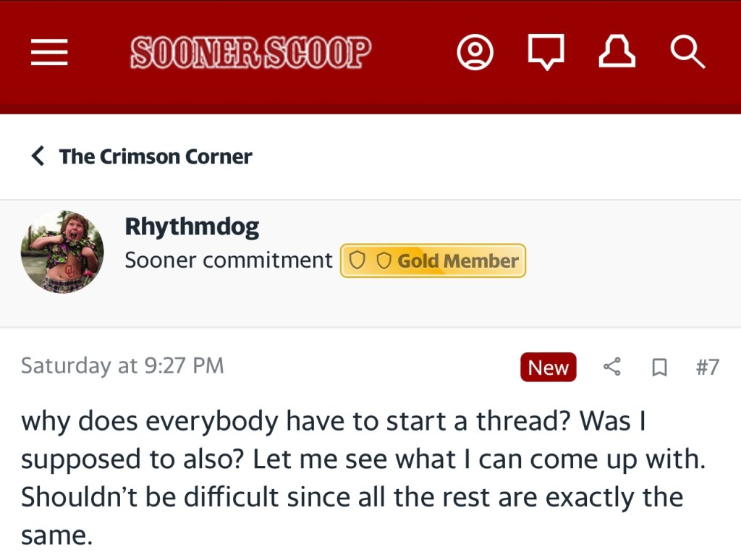741x560 pixels.
Task: Check alerts via the bell icon
Action: coord(617,52)
